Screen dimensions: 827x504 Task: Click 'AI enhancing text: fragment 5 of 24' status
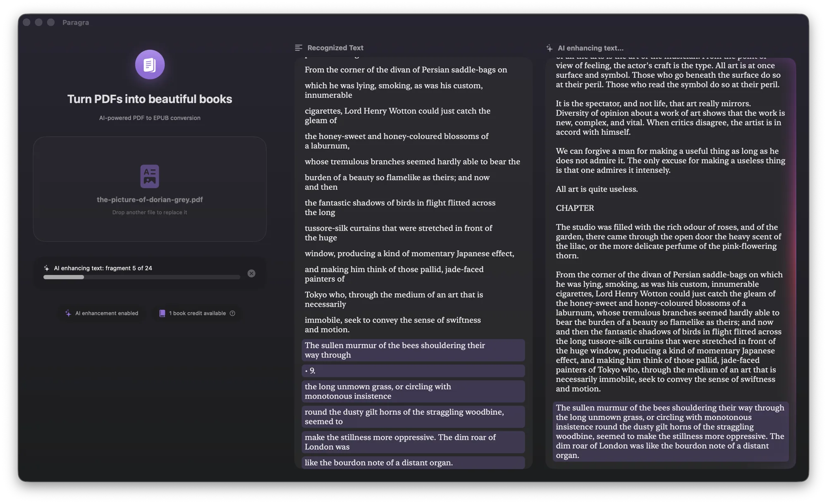pyautogui.click(x=103, y=268)
